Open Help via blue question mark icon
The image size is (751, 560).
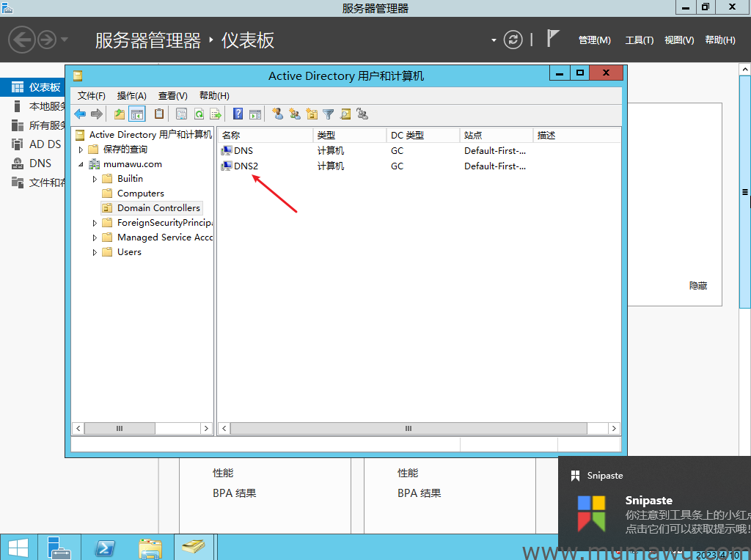pos(238,114)
